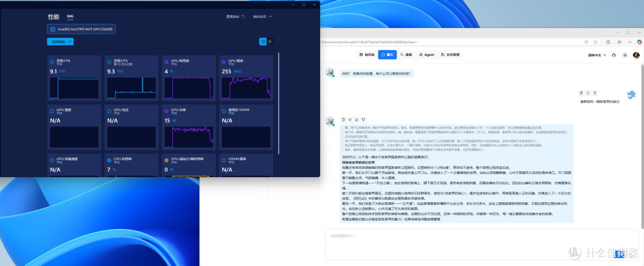Toggle the GPU 渲染/计算利用率 metric circle
The height and width of the screenshot is (266, 644).
point(166,160)
